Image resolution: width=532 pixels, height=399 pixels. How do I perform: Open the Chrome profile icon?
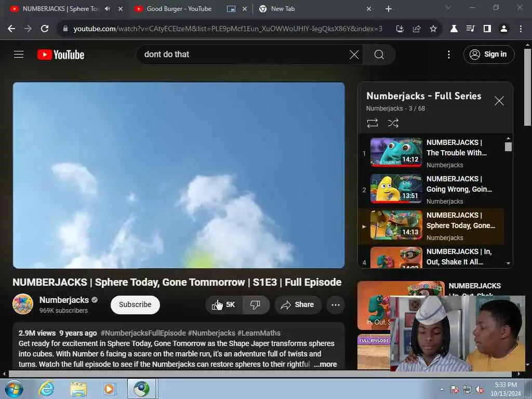tap(504, 29)
